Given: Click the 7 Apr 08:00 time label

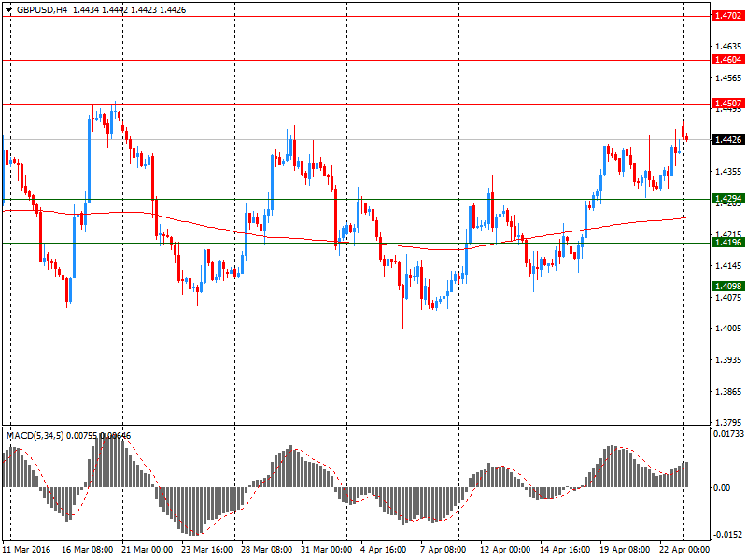Looking at the screenshot, I should tap(443, 550).
